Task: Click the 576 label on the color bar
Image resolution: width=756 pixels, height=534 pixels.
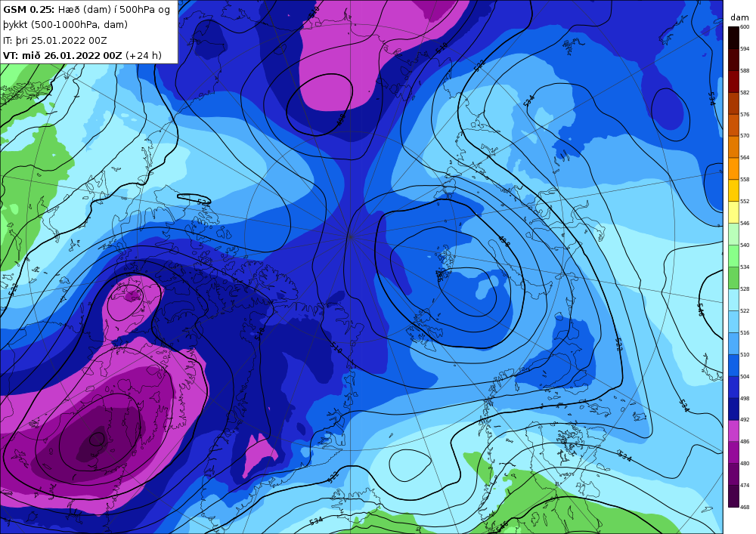Action: click(745, 115)
